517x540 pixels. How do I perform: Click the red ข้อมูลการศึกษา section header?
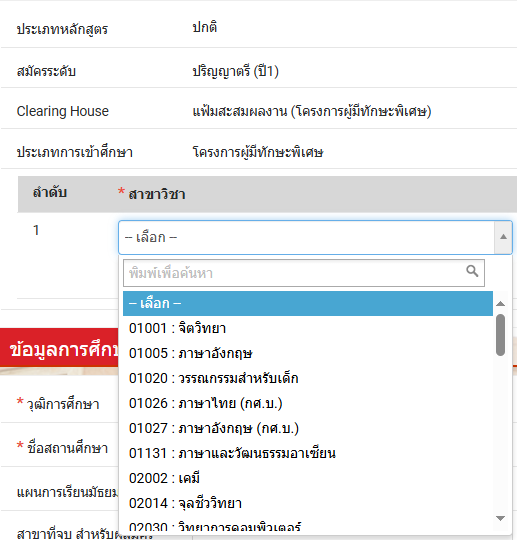coord(59,349)
